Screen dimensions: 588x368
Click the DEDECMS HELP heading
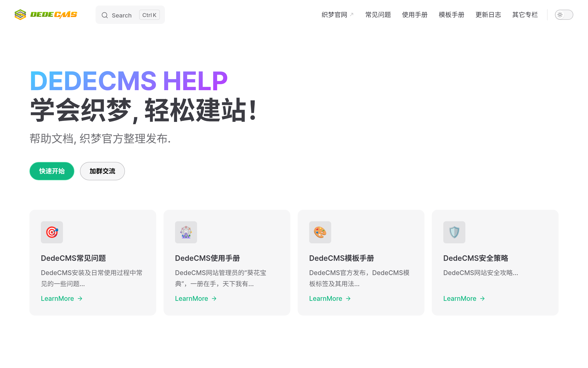click(129, 81)
